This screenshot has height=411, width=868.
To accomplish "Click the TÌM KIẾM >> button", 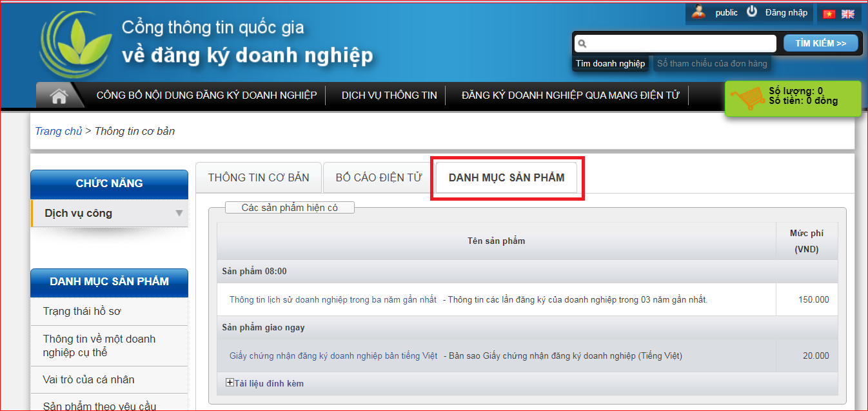I will point(821,43).
